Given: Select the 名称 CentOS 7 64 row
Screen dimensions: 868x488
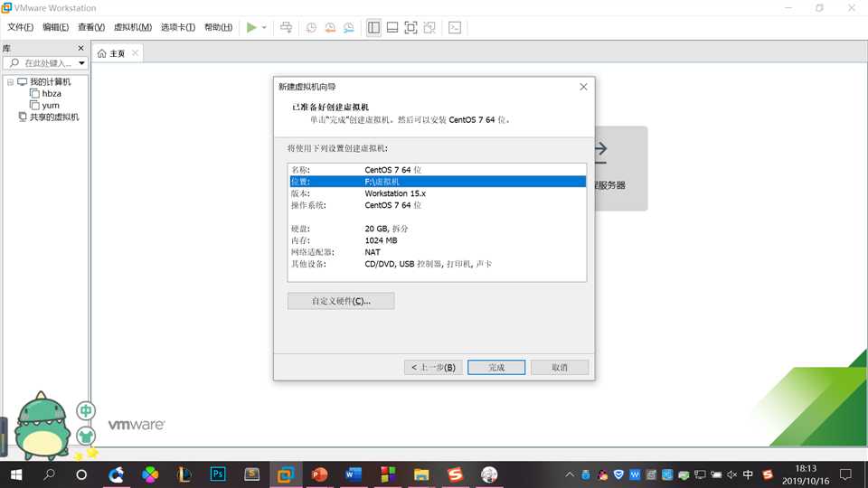Looking at the screenshot, I should pyautogui.click(x=437, y=170).
